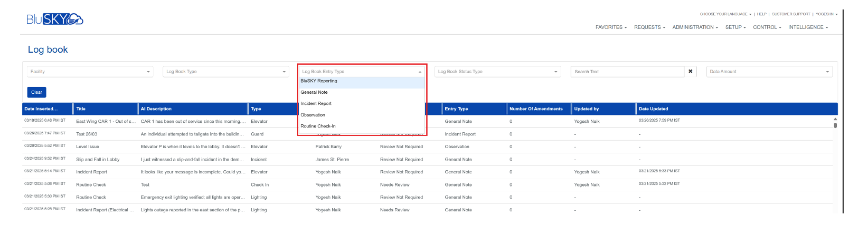The width and height of the screenshot is (868, 235).
Task: Click the Customer Support link
Action: [x=790, y=14]
